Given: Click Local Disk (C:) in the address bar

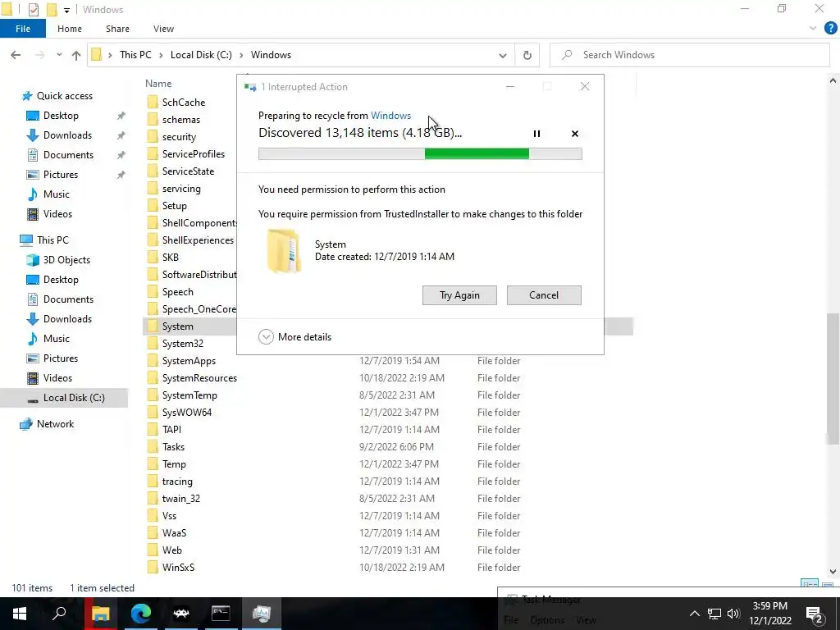Looking at the screenshot, I should tap(201, 55).
